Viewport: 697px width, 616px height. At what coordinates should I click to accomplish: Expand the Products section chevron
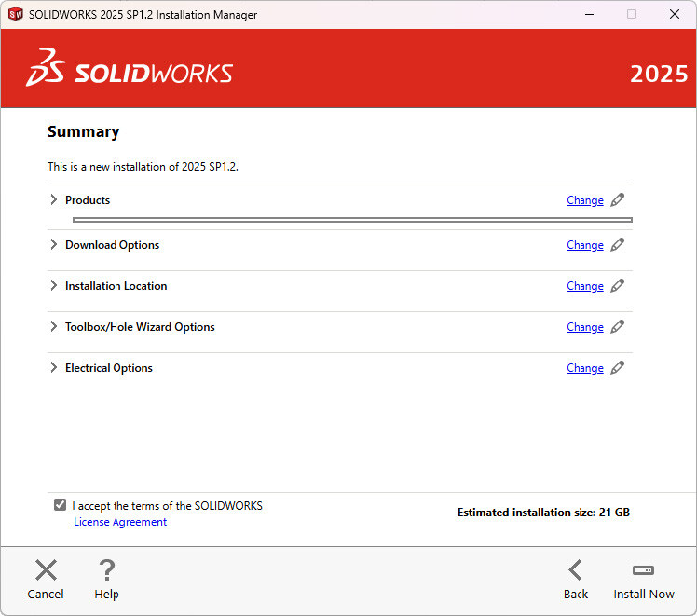tap(54, 199)
